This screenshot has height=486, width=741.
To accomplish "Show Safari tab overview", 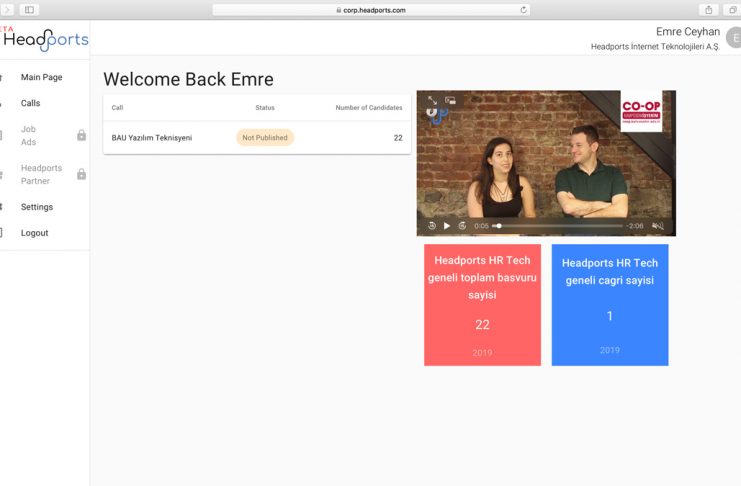I will click(732, 9).
